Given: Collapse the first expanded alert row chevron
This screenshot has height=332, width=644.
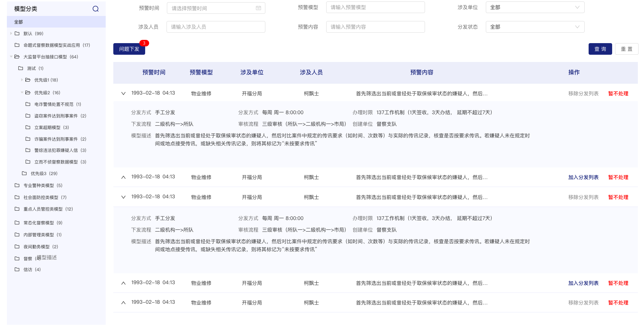Looking at the screenshot, I should [123, 94].
